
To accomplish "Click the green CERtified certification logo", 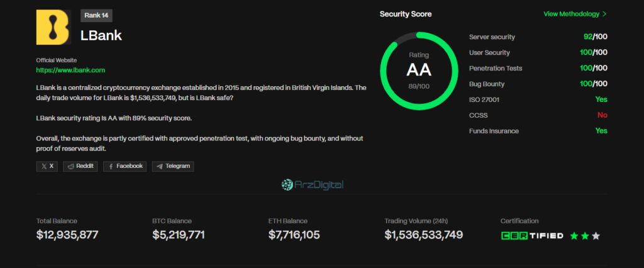I will click(x=532, y=236).
